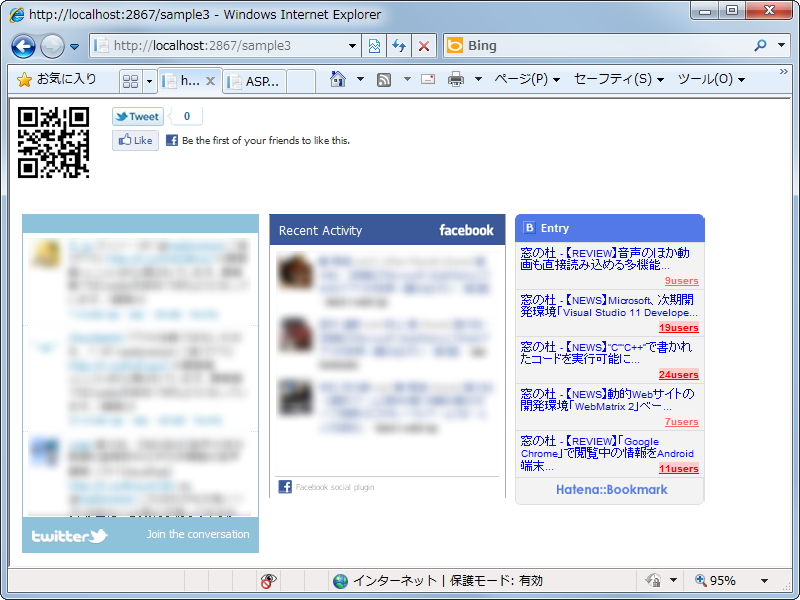Expand the command bar overflow chevron
The width and height of the screenshot is (800, 600).
[784, 72]
